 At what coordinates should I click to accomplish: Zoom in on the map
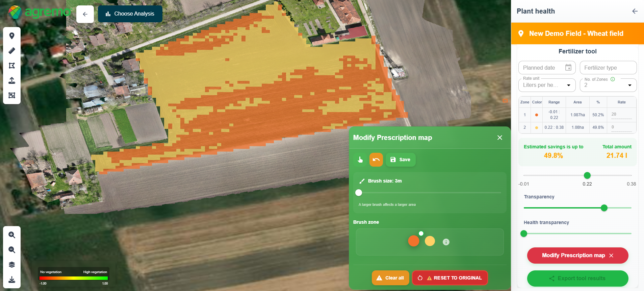point(12,235)
